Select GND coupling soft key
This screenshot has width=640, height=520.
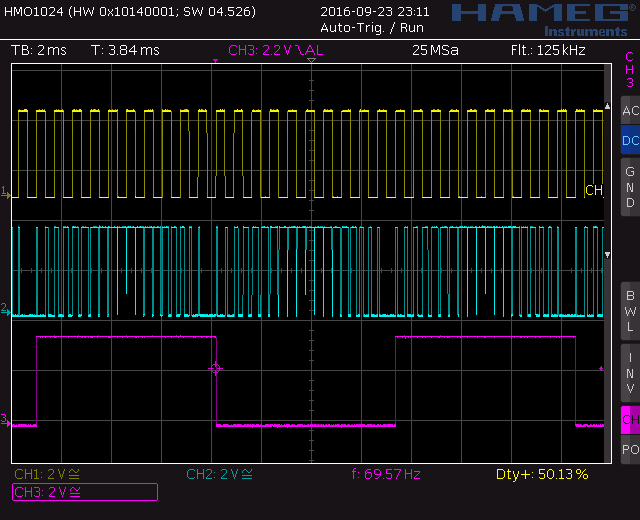pos(630,187)
